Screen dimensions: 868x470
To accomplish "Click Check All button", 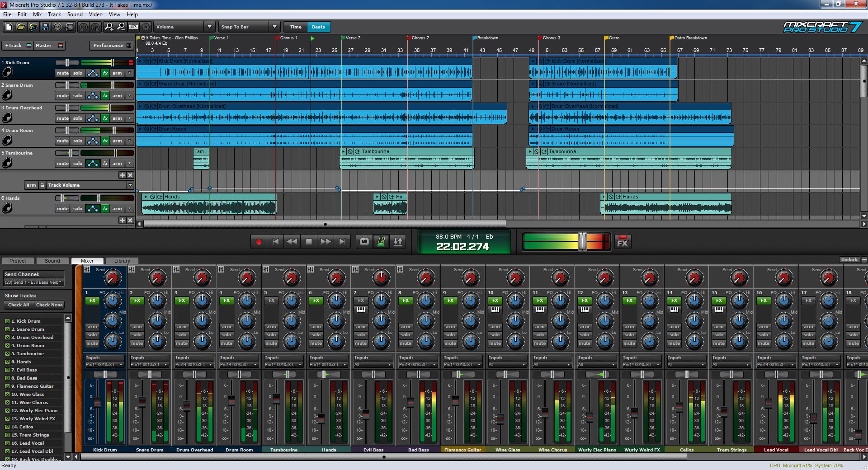I will (x=19, y=305).
